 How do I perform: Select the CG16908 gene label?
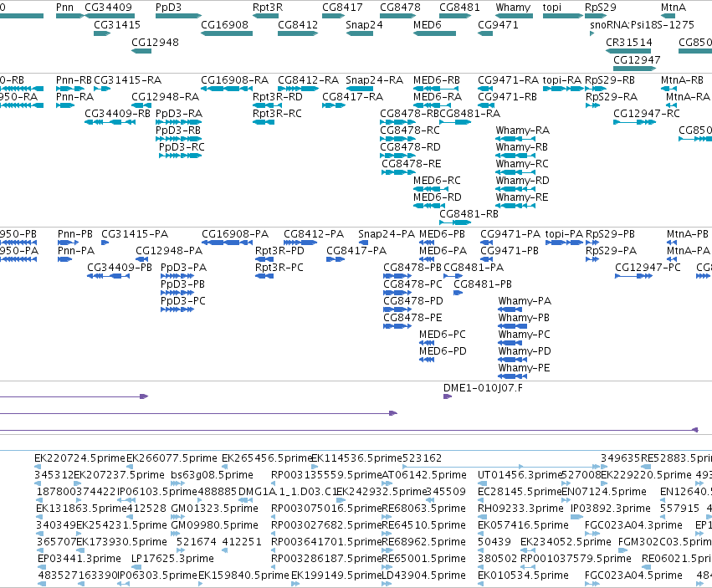point(225,24)
